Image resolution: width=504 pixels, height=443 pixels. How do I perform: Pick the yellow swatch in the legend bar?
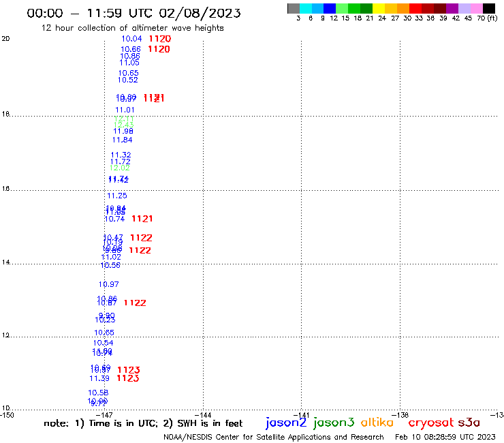tap(379, 8)
